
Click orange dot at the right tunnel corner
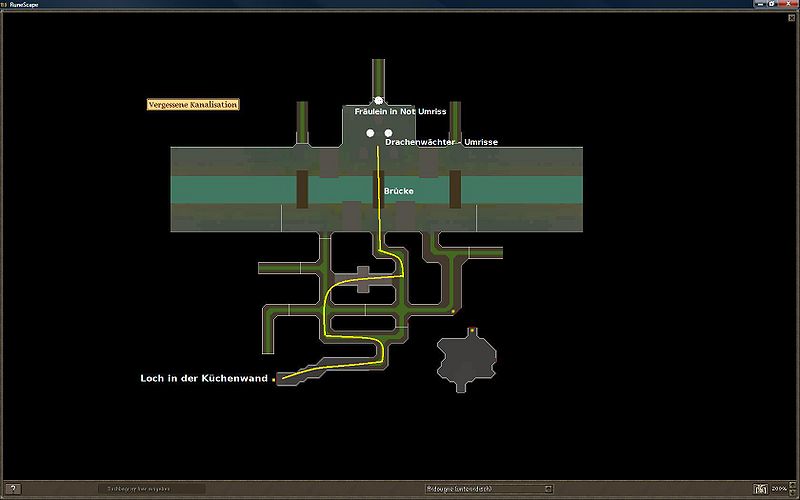453,312
